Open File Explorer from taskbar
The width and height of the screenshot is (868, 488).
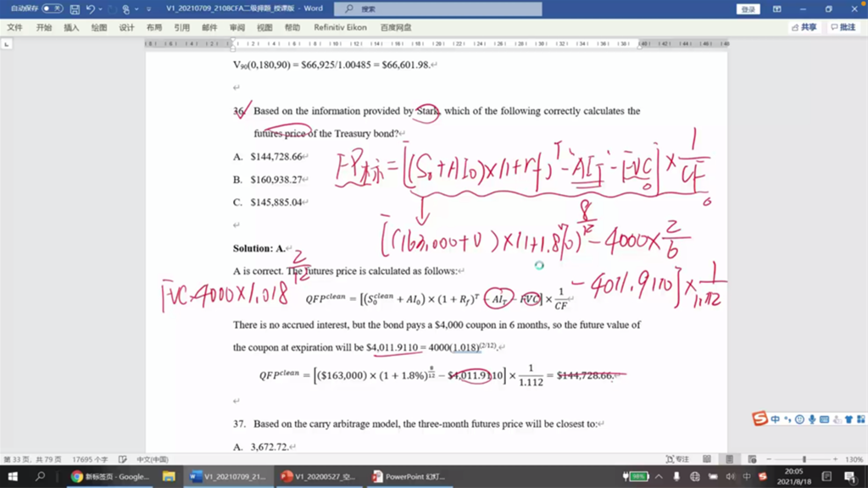pos(169,476)
